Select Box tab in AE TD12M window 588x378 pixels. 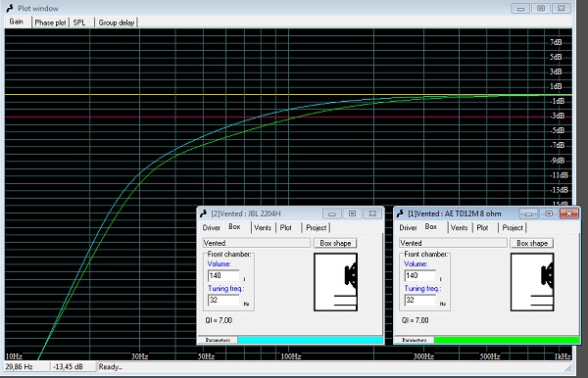(431, 227)
